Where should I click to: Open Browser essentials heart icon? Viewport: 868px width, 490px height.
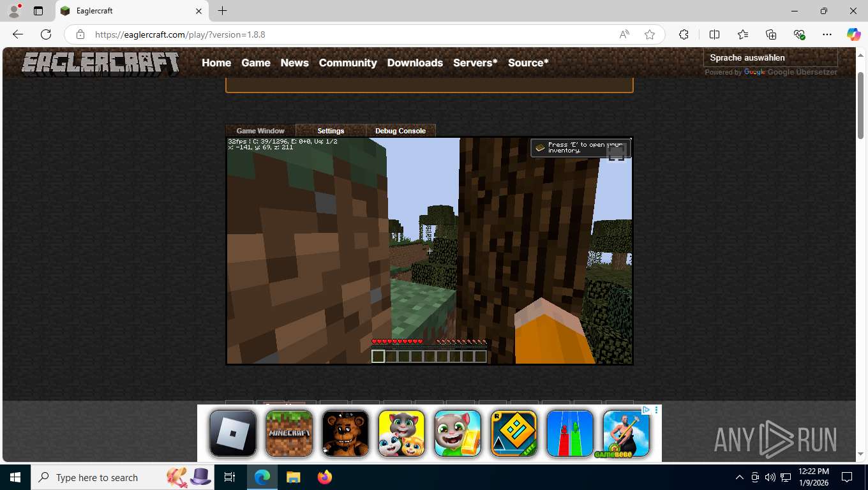tap(799, 34)
